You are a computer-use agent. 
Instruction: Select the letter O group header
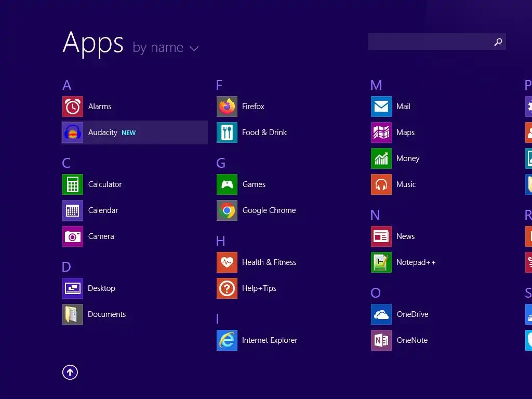376,293
